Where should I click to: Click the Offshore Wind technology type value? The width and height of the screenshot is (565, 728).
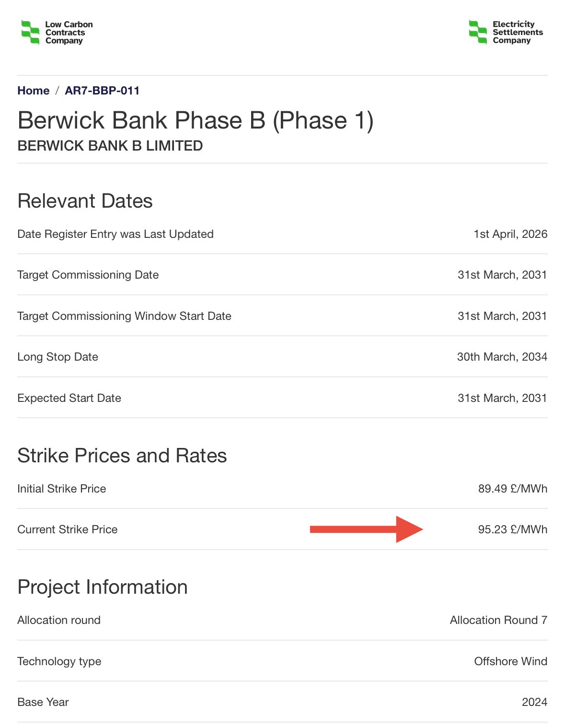point(510,661)
